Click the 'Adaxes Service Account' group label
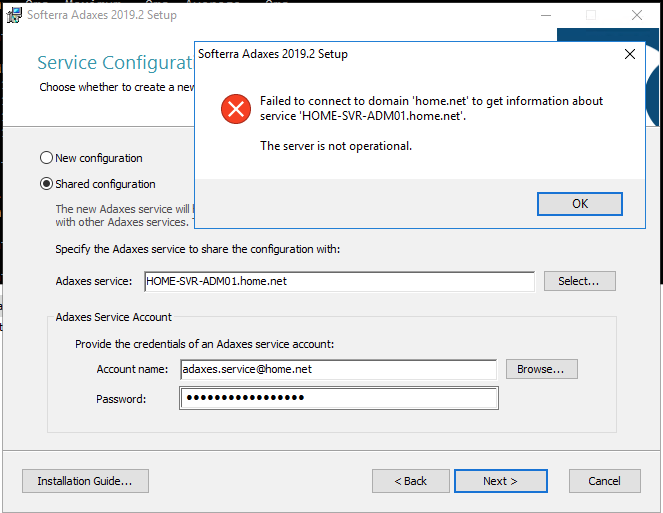This screenshot has width=663, height=513. [113, 317]
